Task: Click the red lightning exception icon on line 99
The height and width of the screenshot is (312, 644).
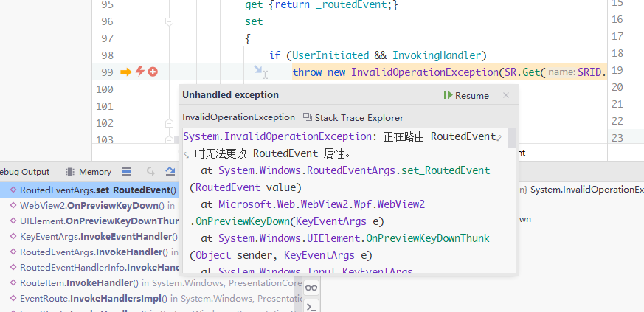Action: 140,72
